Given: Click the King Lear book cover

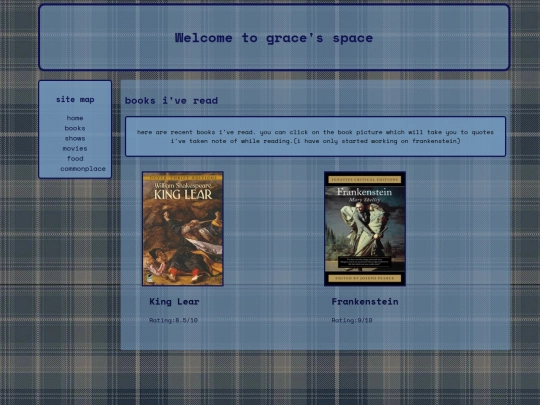Looking at the screenshot, I should [x=183, y=229].
